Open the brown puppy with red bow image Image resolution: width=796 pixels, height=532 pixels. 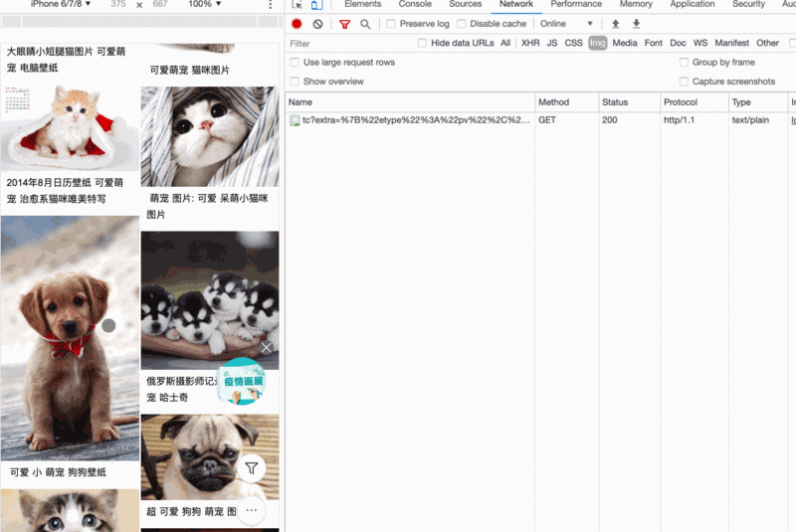(70, 338)
